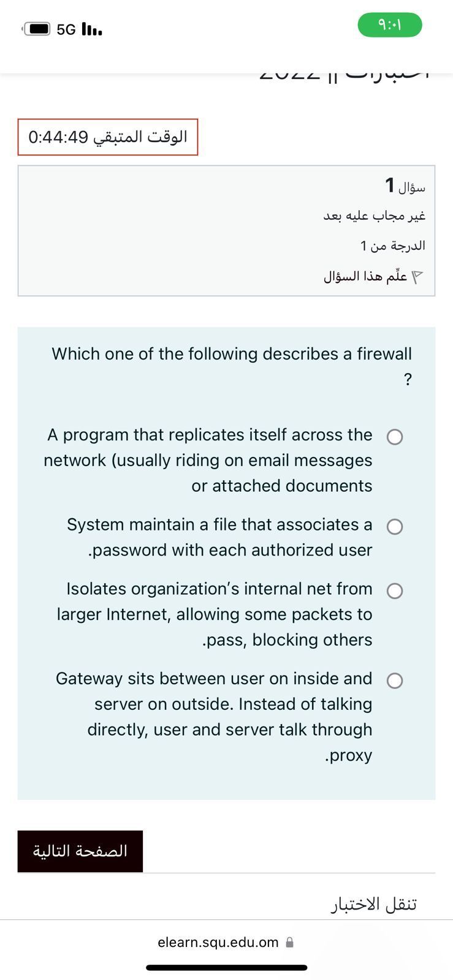This screenshot has height=980, width=453.
Task: Select the radio button for the self-replicating program answer
Action: [395, 437]
